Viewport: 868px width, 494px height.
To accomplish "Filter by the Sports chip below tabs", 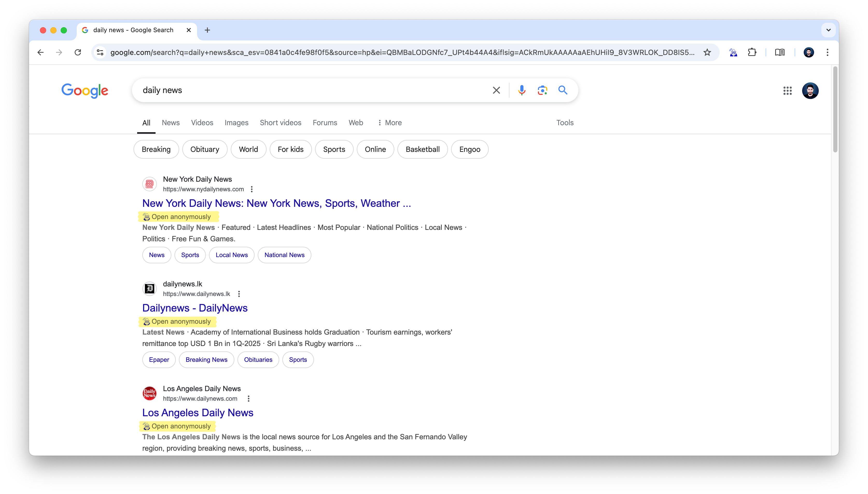I will click(334, 149).
